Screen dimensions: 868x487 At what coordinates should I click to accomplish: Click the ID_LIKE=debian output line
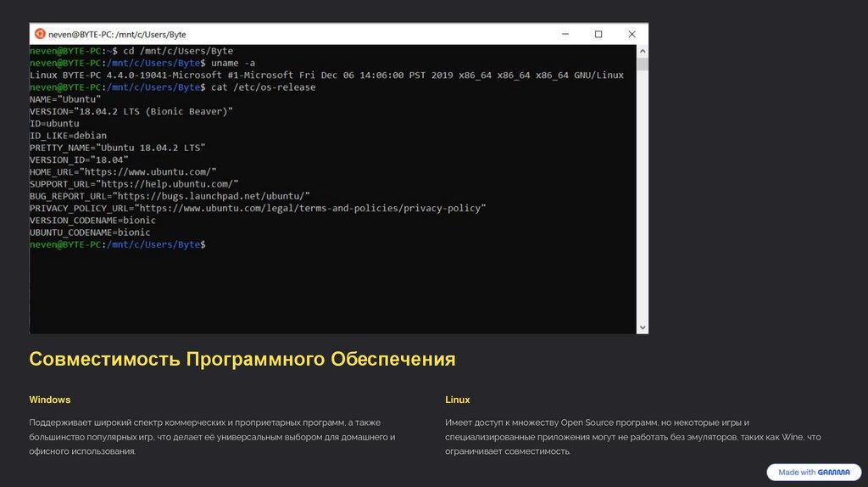coord(68,135)
